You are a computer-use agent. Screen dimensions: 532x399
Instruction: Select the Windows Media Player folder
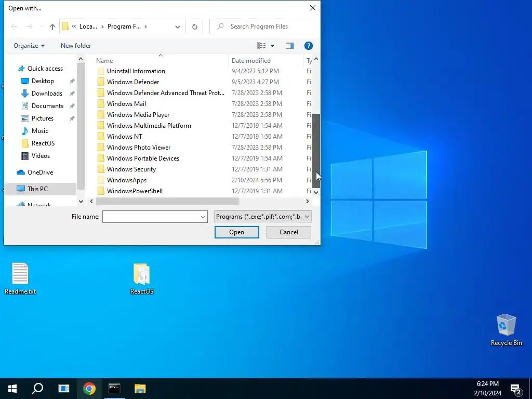[138, 115]
